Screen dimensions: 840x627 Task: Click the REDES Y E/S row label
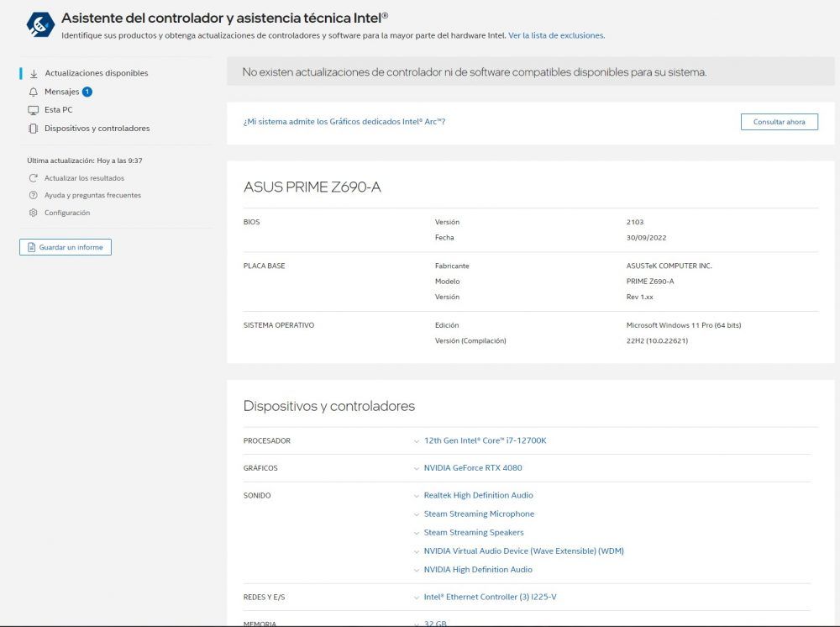264,597
